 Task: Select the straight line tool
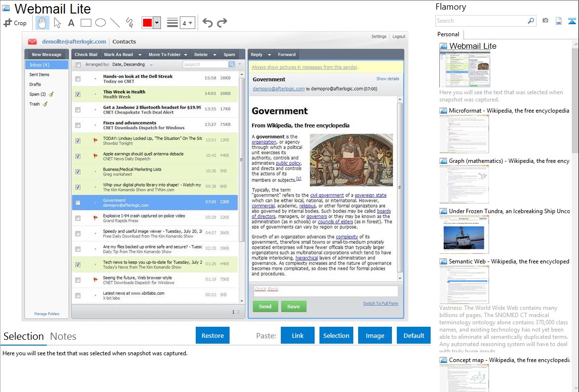(115, 23)
